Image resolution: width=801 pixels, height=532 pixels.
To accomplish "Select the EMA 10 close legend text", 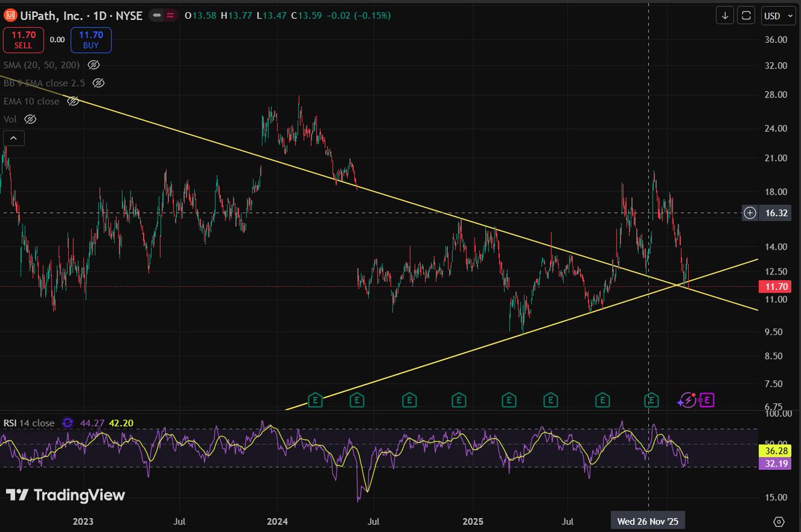I will (31, 101).
